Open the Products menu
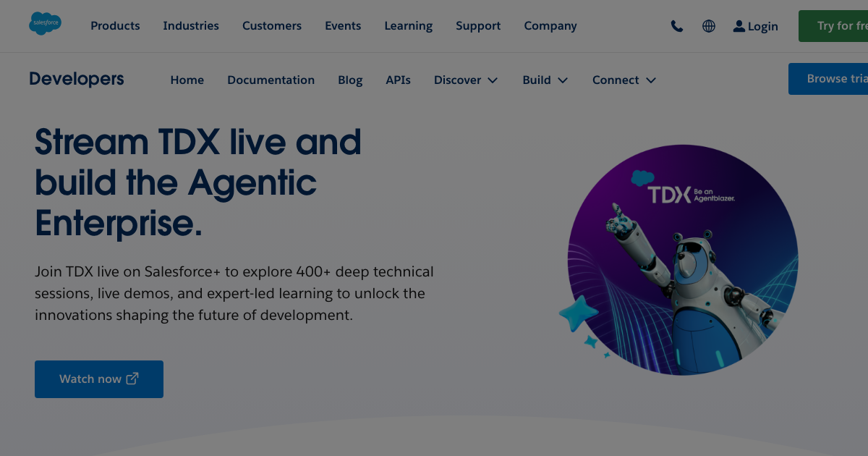The image size is (868, 456). [x=115, y=26]
